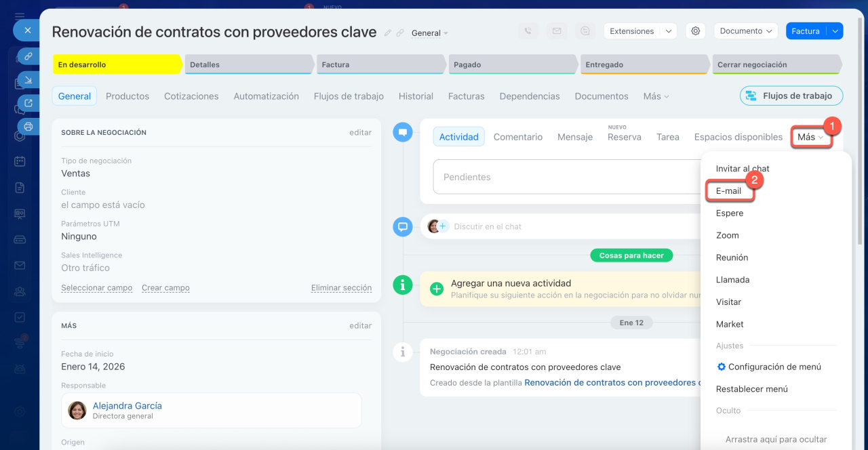Open the General pipeline selector dropdown
Viewport: 868px width, 450px height.
pyautogui.click(x=430, y=33)
